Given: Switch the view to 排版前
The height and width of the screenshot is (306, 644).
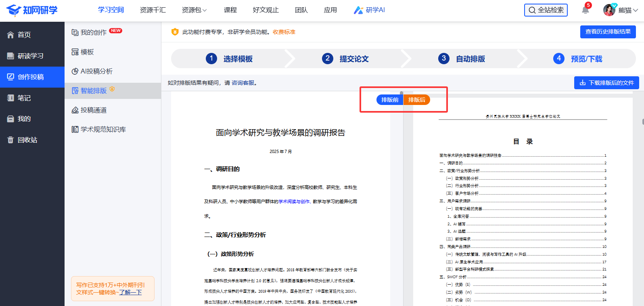Looking at the screenshot, I should click(389, 100).
